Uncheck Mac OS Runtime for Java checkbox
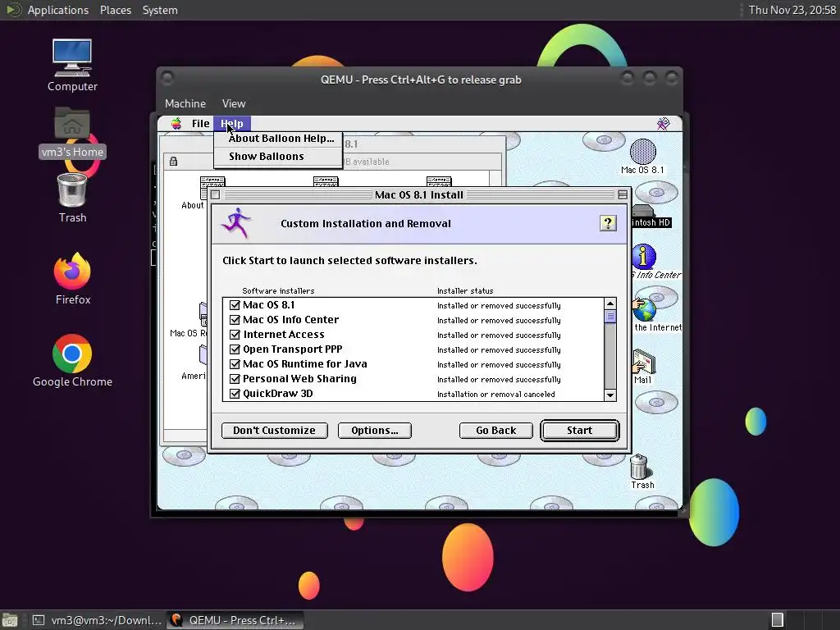Viewport: 840px width, 630px height. [235, 364]
